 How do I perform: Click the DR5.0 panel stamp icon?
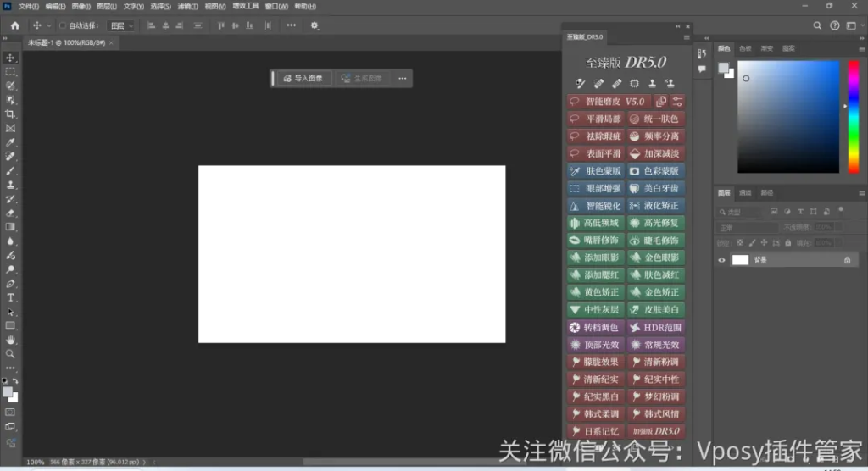[652, 84]
